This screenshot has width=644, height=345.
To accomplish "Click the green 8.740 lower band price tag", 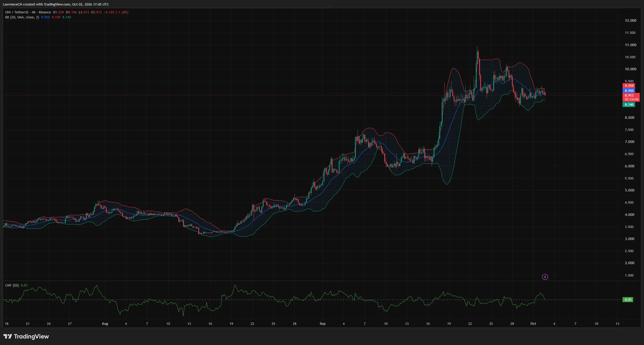I will tap(629, 105).
